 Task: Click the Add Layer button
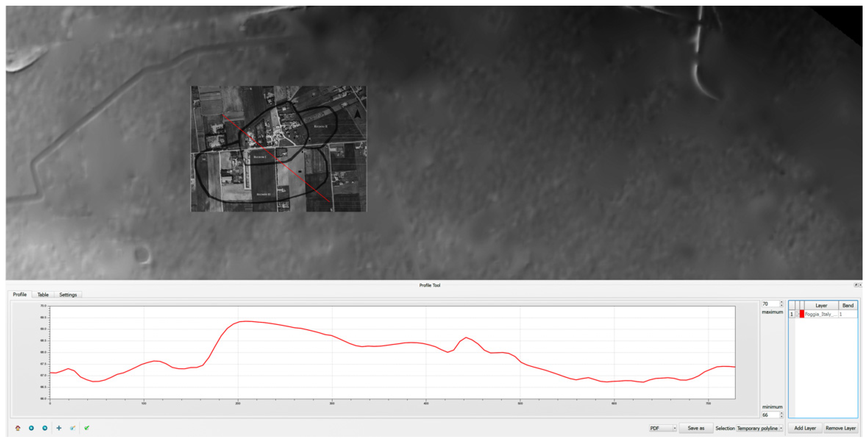(805, 428)
